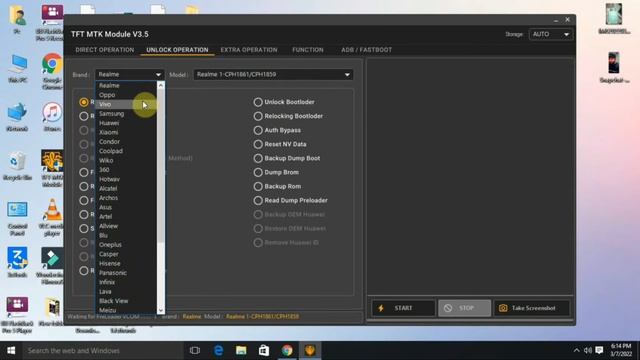This screenshot has width=640, height=360.
Task: Click the lightning bolt icon on START
Action: pyautogui.click(x=381, y=308)
